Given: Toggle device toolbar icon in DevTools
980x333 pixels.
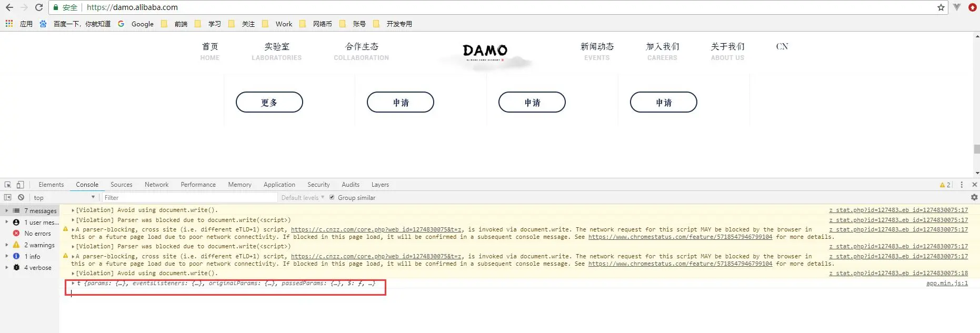Looking at the screenshot, I should coord(20,185).
